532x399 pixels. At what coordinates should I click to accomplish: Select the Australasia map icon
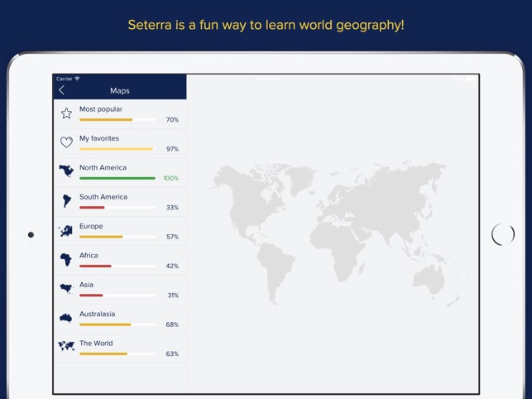[66, 318]
